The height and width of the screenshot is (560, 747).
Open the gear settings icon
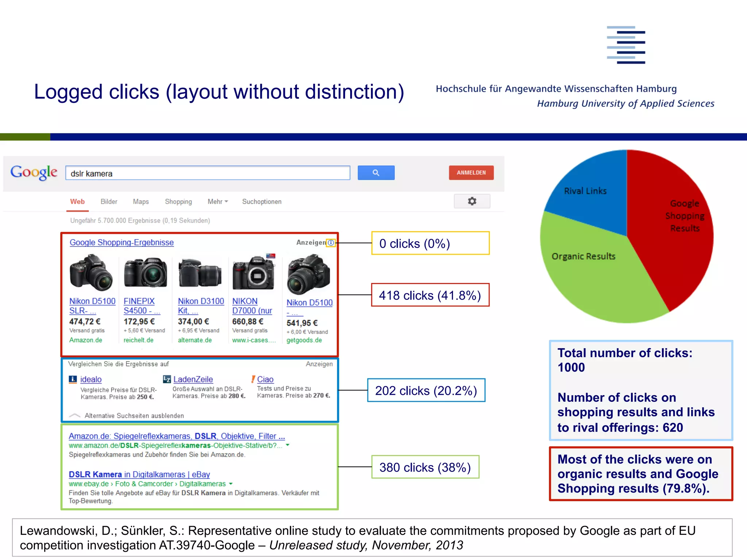[472, 201]
